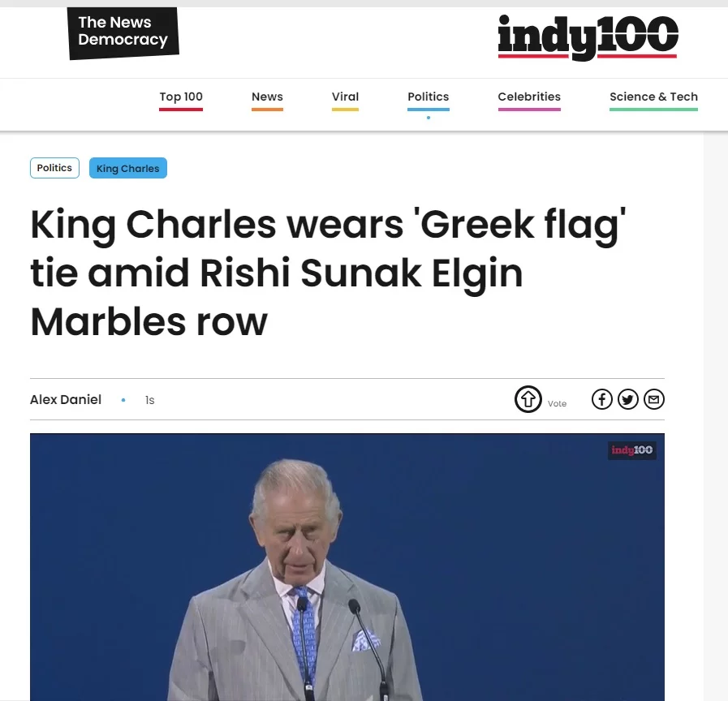Screen dimensions: 728x701
Task: Open the Top 100 section
Action: click(181, 97)
